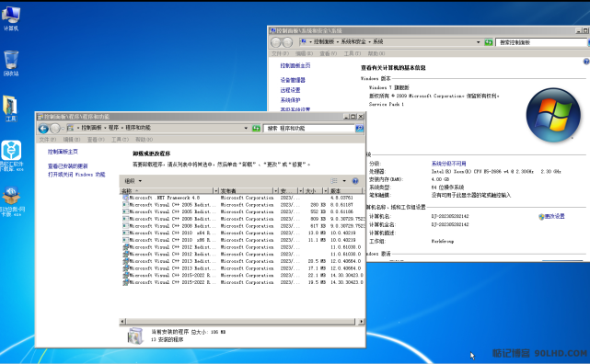590x364 pixels.
Task: Select the box-with-globe exe desktop icon
Action: coord(11,200)
